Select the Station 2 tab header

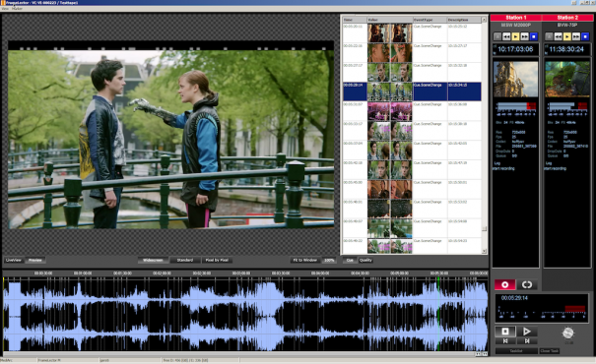(567, 18)
